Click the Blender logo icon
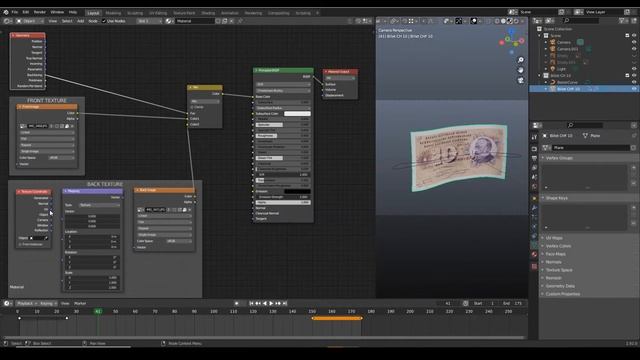The height and width of the screenshot is (360, 640). click(5, 12)
